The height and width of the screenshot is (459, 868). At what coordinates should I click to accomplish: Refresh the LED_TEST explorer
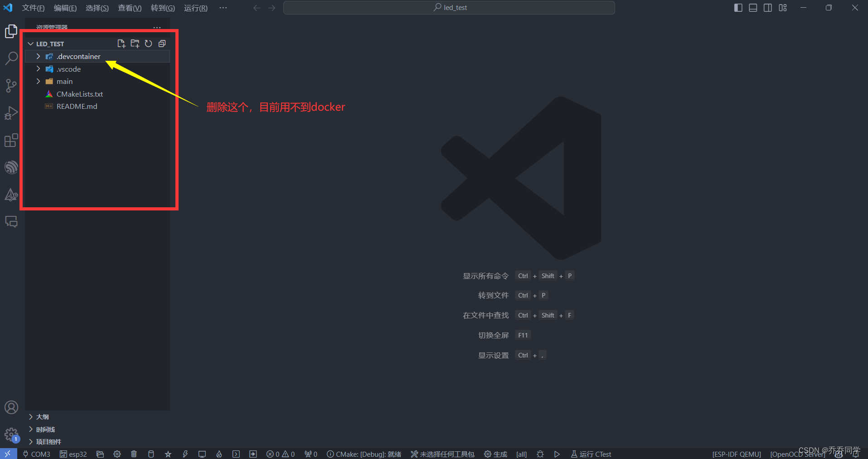click(x=148, y=44)
